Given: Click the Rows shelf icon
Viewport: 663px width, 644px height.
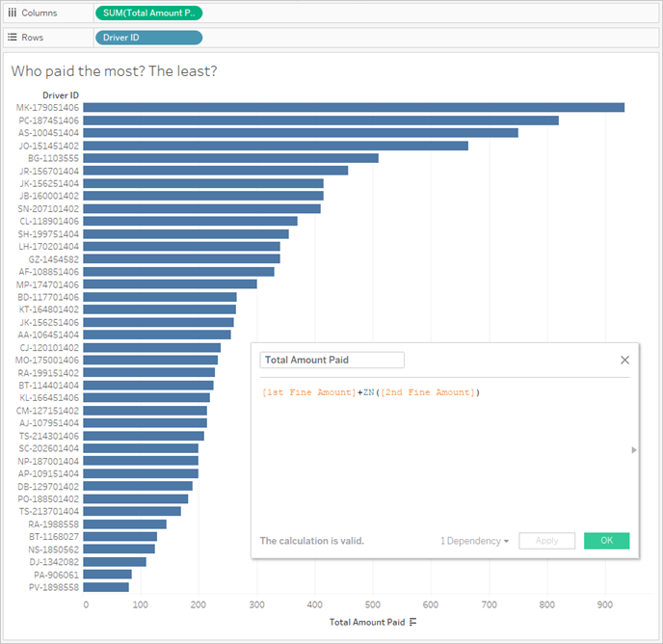Looking at the screenshot, I should [12, 38].
